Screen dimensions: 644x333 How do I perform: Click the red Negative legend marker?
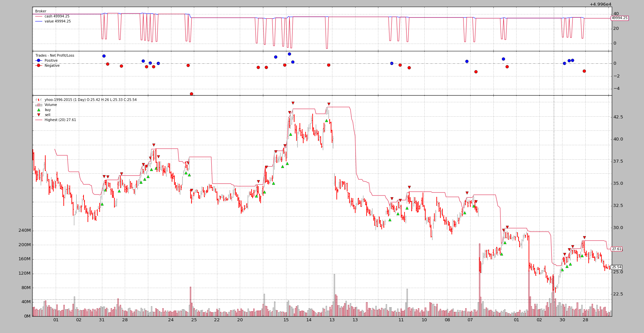click(39, 66)
